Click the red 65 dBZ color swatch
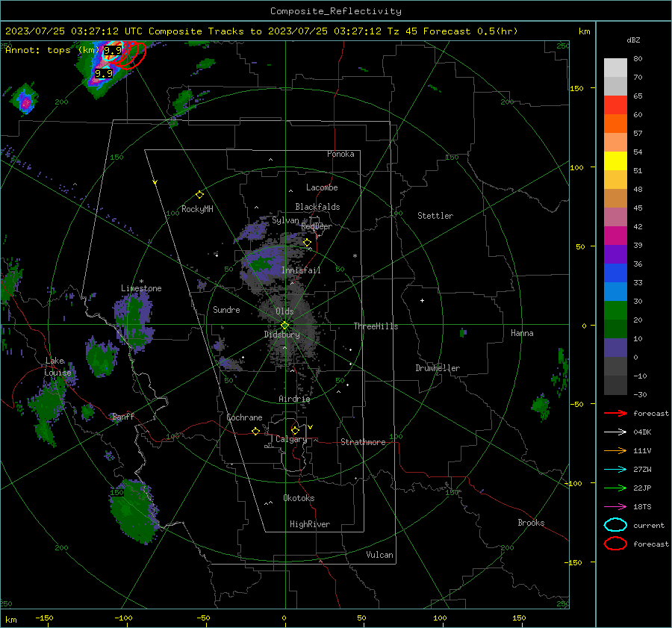 click(x=615, y=105)
